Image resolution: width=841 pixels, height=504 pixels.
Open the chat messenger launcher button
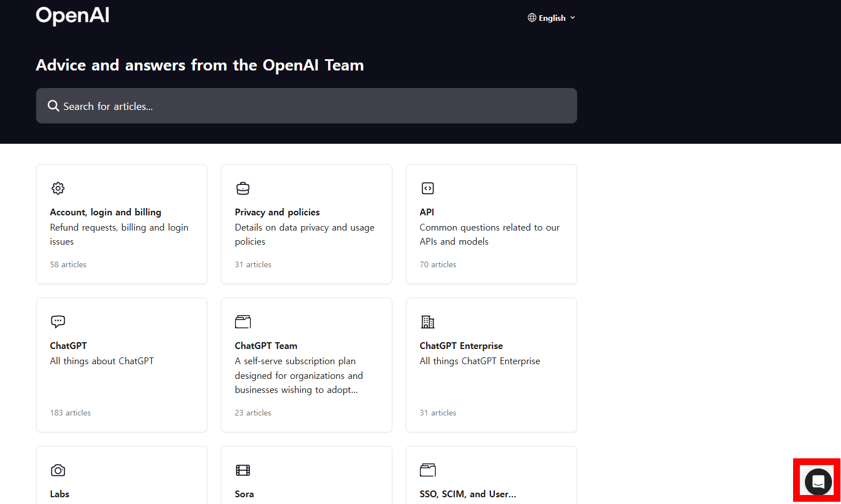click(818, 481)
